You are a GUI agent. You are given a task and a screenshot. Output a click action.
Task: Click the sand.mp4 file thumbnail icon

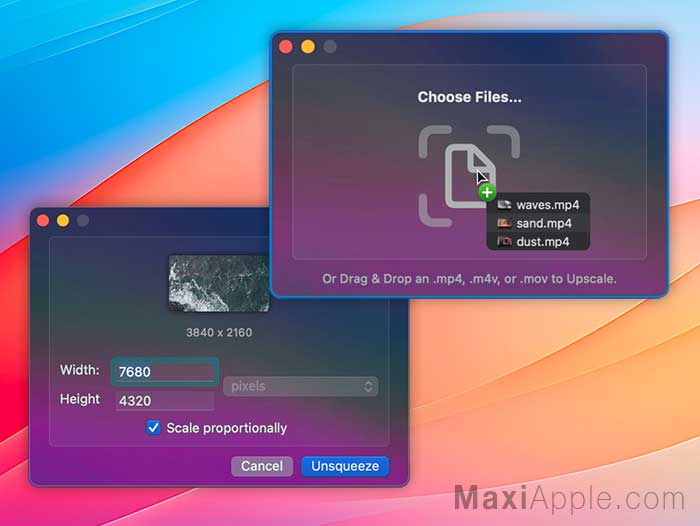click(x=504, y=223)
